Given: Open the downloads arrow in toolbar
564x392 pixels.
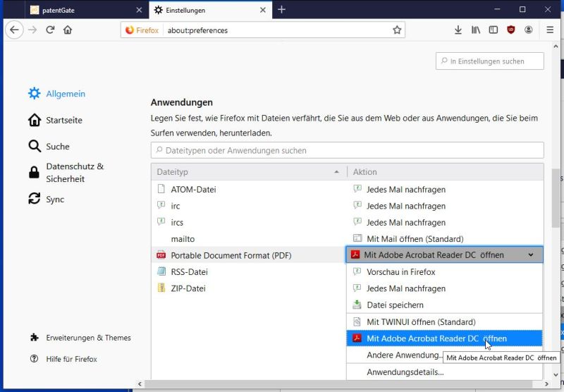Looking at the screenshot, I should point(458,30).
